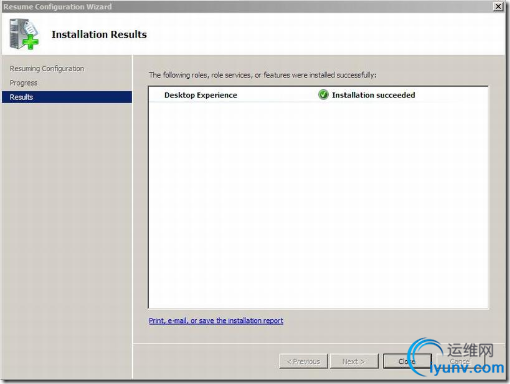Click the disabled Next button
Image resolution: width=510 pixels, height=384 pixels.
[354, 361]
